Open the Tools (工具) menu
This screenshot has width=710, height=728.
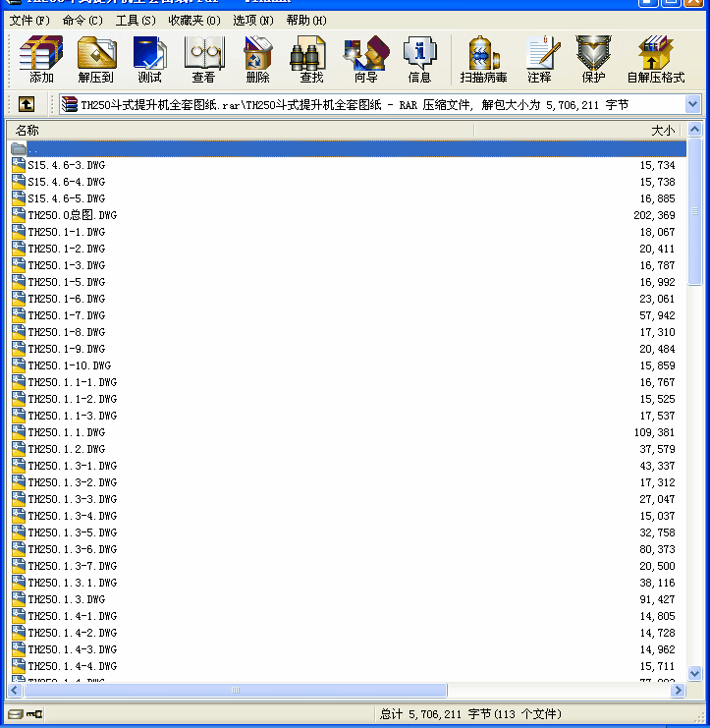(136, 21)
